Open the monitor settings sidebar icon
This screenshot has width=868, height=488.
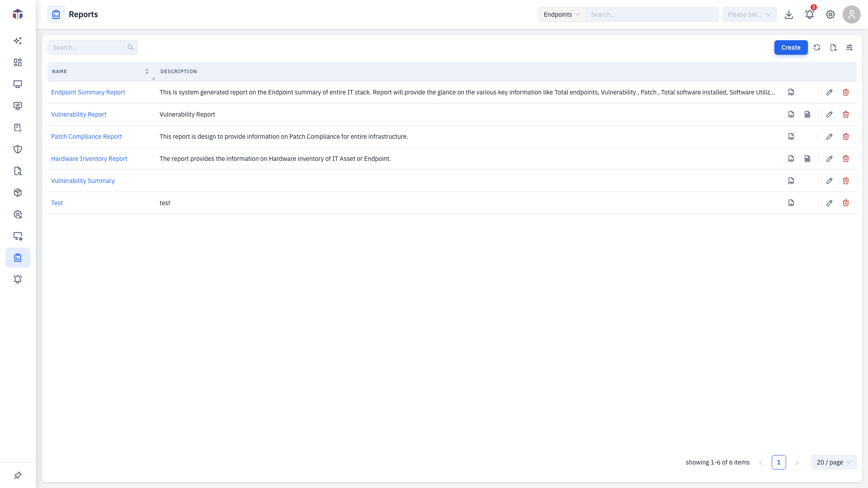(x=18, y=236)
